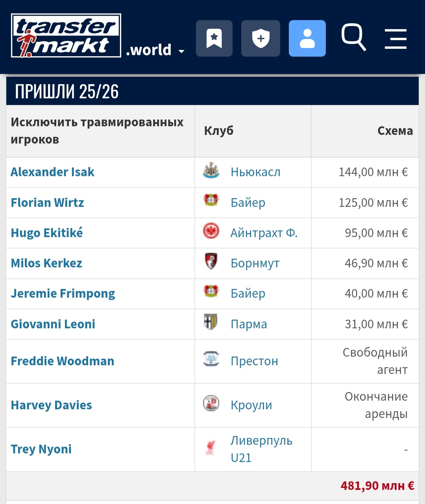Click the Transfermarkt logo
This screenshot has height=504, width=425.
pyautogui.click(x=66, y=35)
